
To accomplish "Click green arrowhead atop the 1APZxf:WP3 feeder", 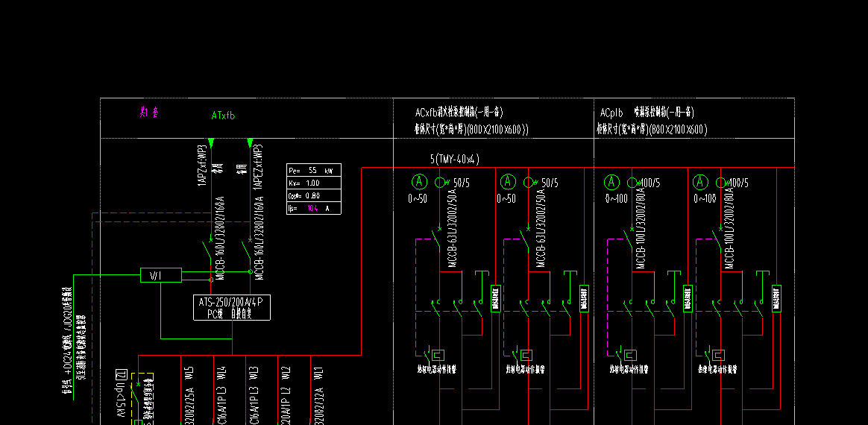I will (211, 143).
